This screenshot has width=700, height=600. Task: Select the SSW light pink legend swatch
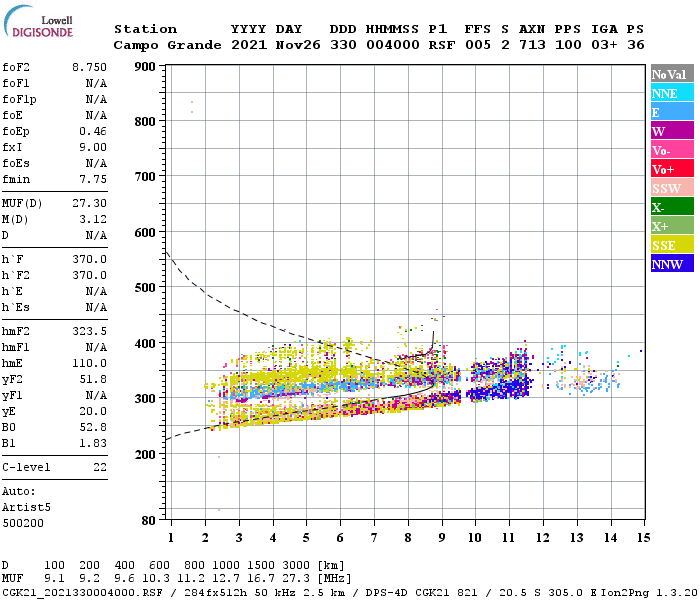(x=672, y=188)
